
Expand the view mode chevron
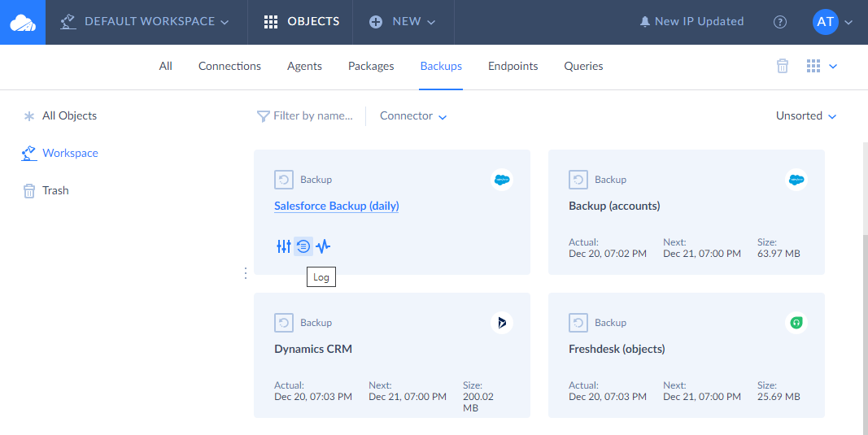point(832,67)
